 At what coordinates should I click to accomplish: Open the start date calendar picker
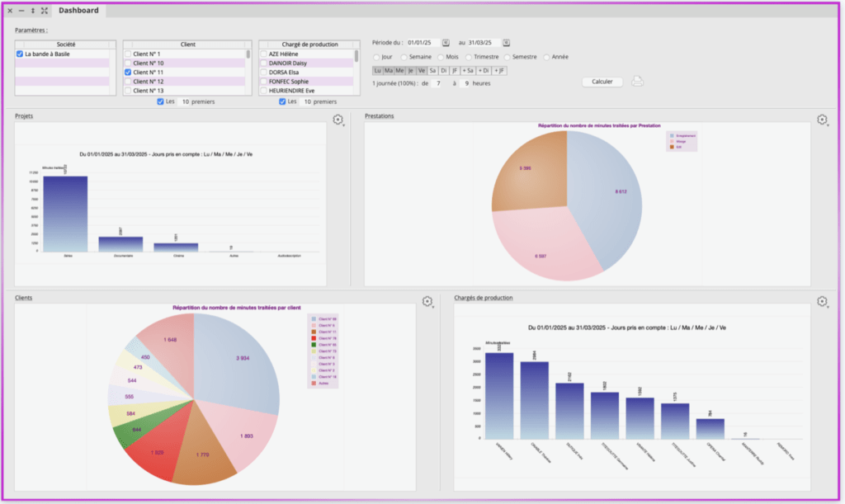click(446, 43)
